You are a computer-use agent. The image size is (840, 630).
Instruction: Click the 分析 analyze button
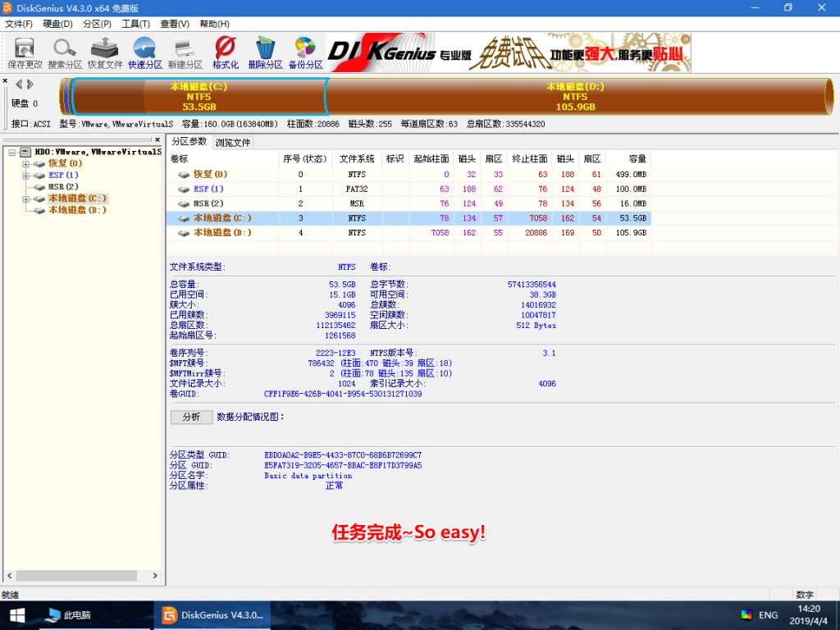pyautogui.click(x=191, y=417)
